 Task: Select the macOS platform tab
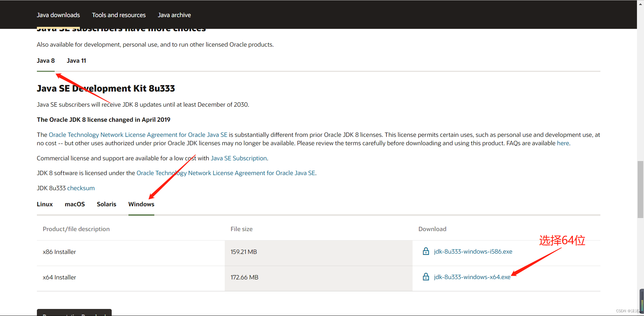75,204
